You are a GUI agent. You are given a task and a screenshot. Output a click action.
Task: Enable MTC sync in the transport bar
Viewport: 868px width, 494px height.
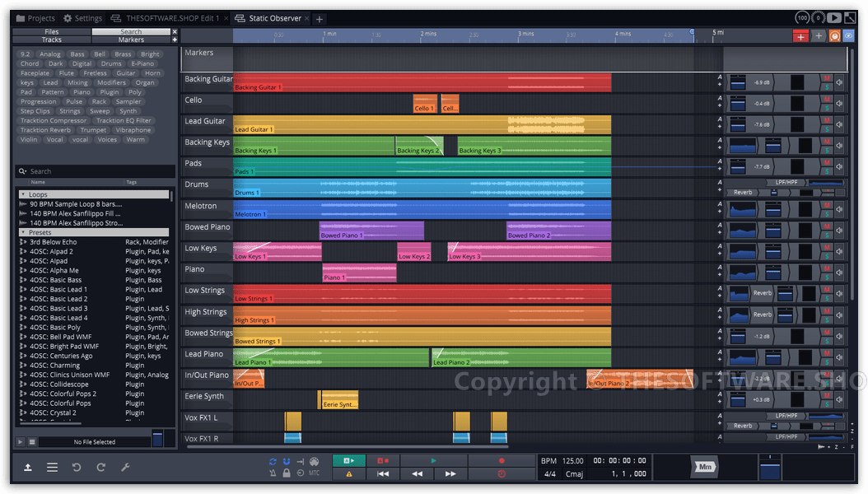pyautogui.click(x=314, y=473)
